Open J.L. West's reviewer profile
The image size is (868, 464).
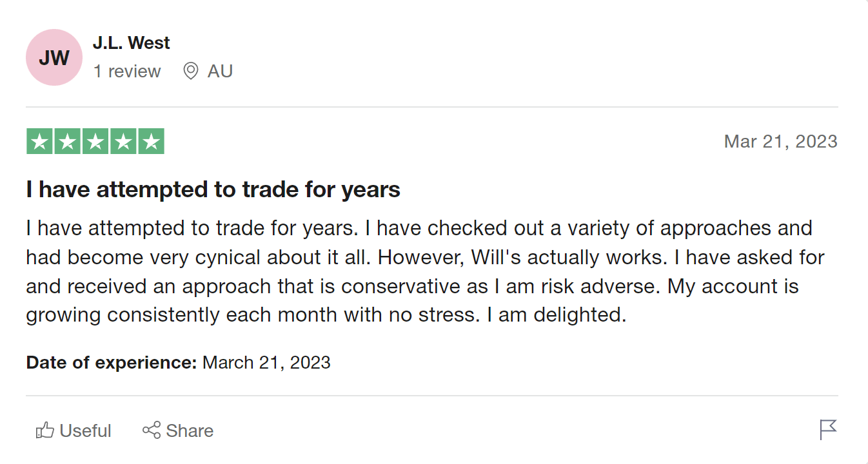point(132,43)
